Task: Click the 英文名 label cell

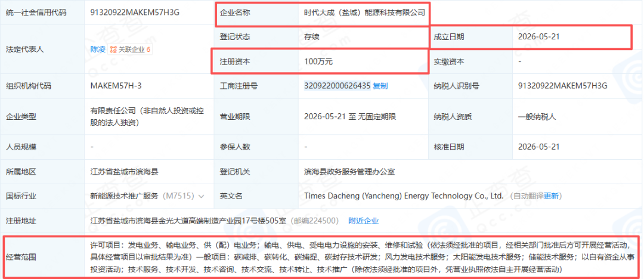Action: tap(256, 196)
